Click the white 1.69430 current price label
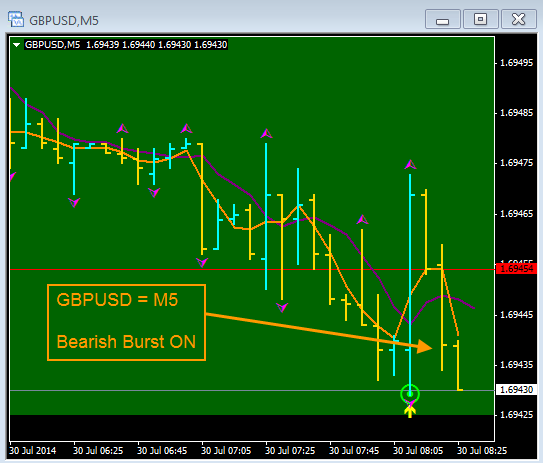Viewport: 543px width, 463px height. tap(516, 390)
